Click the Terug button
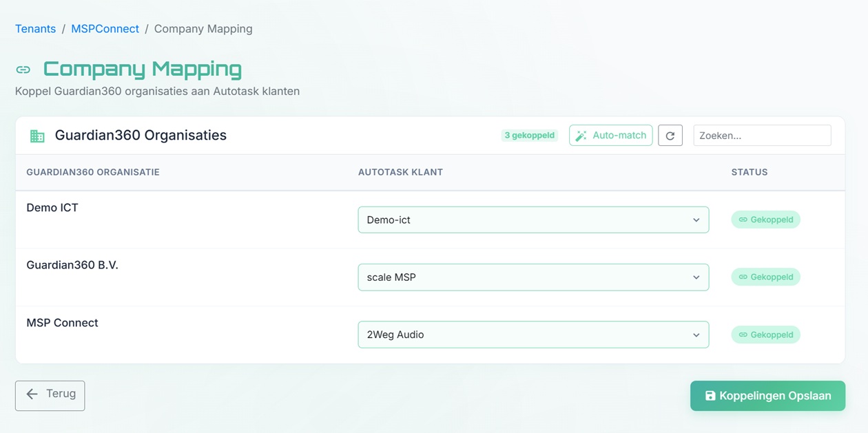Image resolution: width=868 pixels, height=433 pixels. (50, 395)
